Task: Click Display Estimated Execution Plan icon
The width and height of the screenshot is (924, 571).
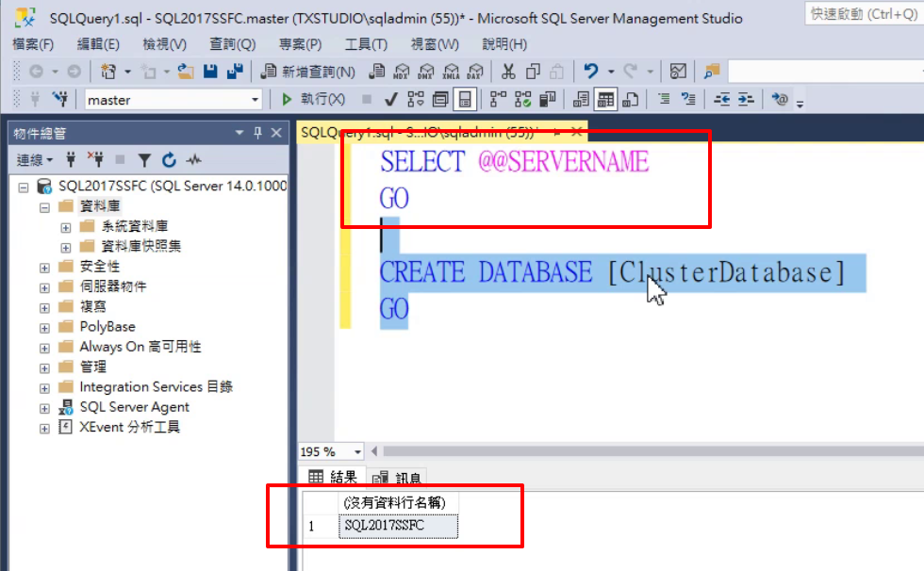Action: [416, 100]
